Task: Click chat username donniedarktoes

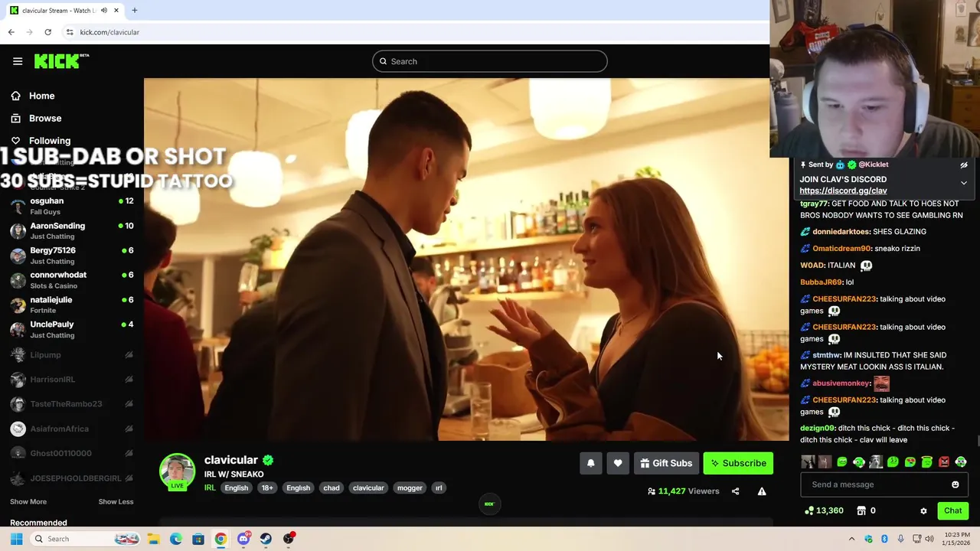Action: point(841,232)
